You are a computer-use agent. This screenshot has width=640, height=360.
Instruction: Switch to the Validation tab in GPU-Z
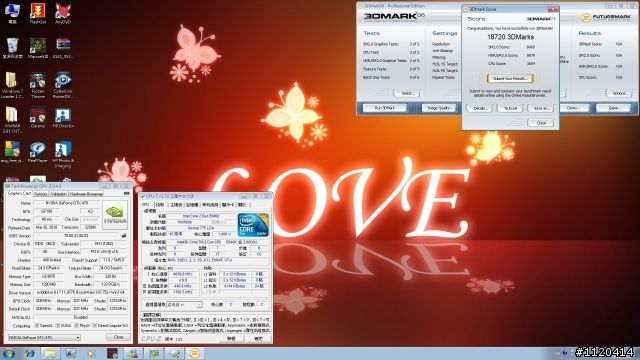(58, 194)
